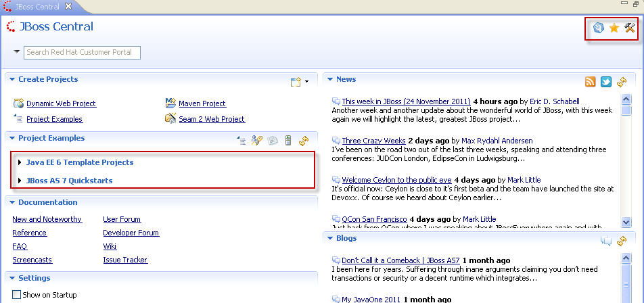Screen dimensions: 644x303
Task: Open the Maven Project link
Action: click(202, 103)
